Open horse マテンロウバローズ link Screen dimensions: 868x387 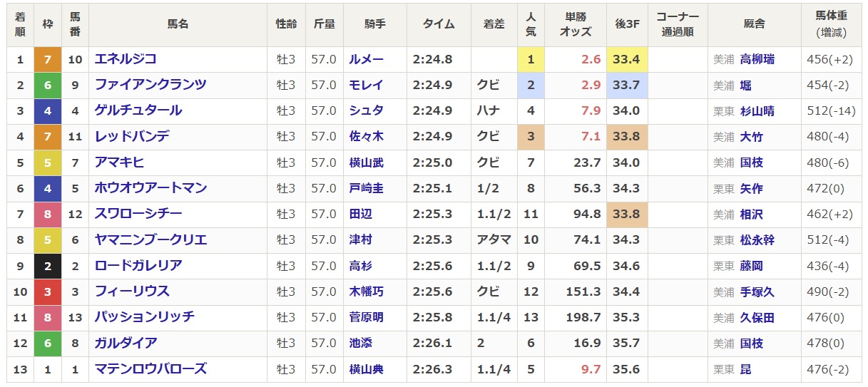(150, 369)
